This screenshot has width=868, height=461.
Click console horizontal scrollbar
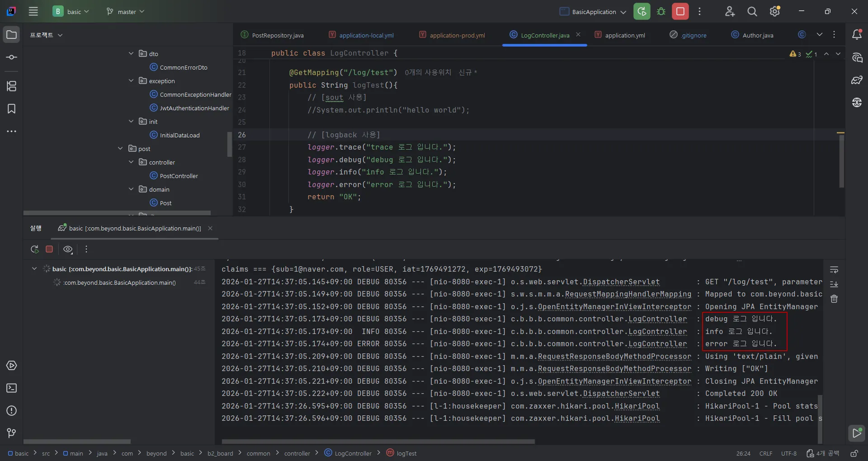(378, 441)
